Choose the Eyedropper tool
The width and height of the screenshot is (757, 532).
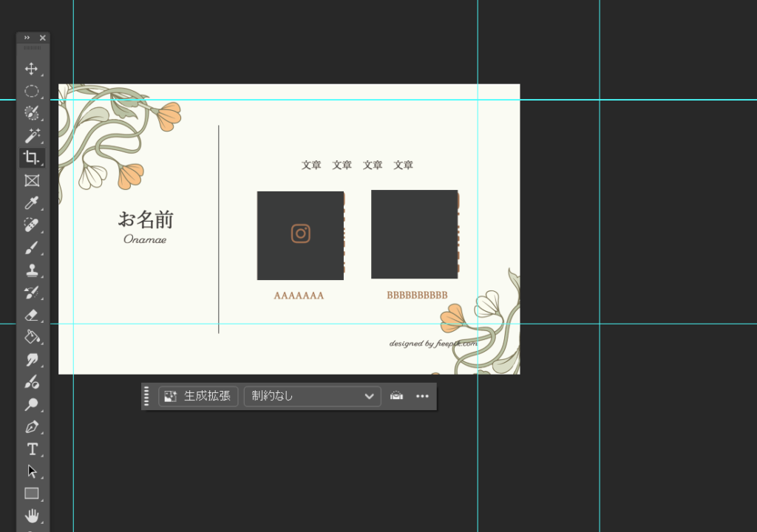point(32,203)
